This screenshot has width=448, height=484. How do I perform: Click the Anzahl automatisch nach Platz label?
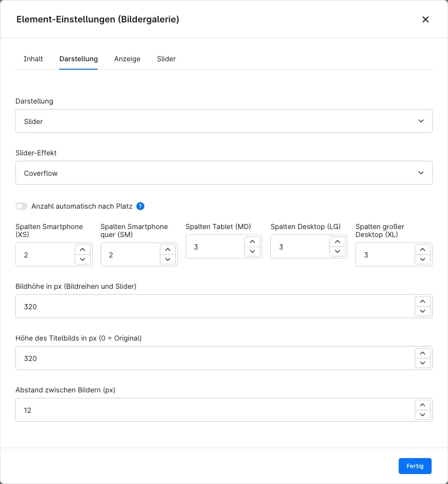(x=82, y=206)
